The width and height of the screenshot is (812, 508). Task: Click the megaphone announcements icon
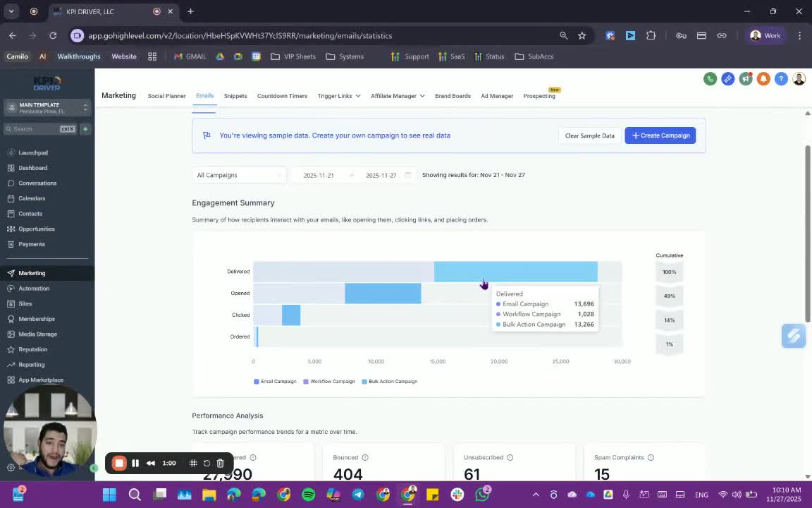(x=746, y=79)
